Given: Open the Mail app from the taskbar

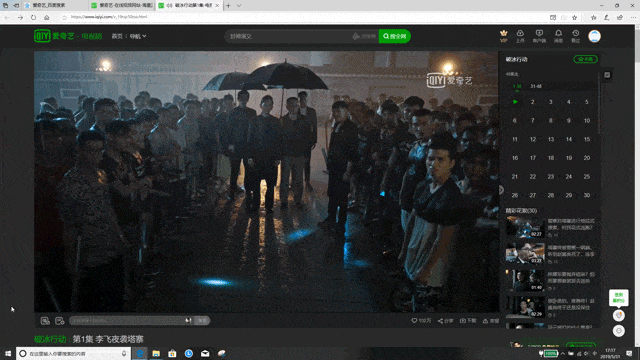Looking at the screenshot, I should click(205, 353).
